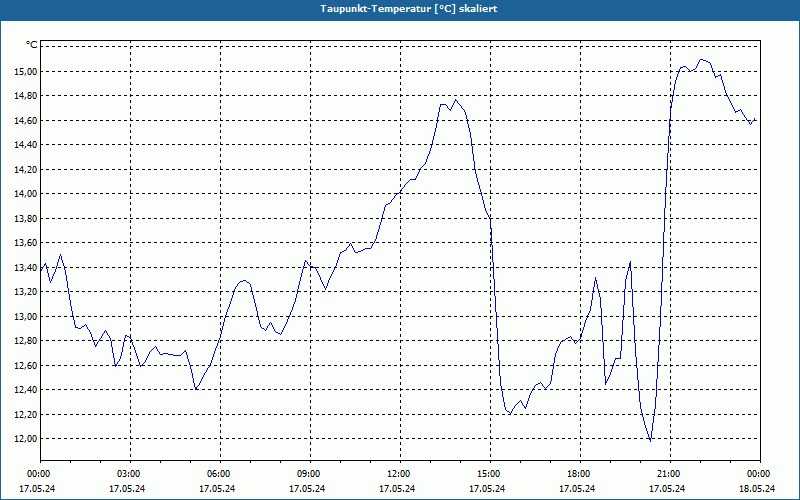Click the 14,00 y-axis label
The width and height of the screenshot is (800, 500).
click(26, 194)
